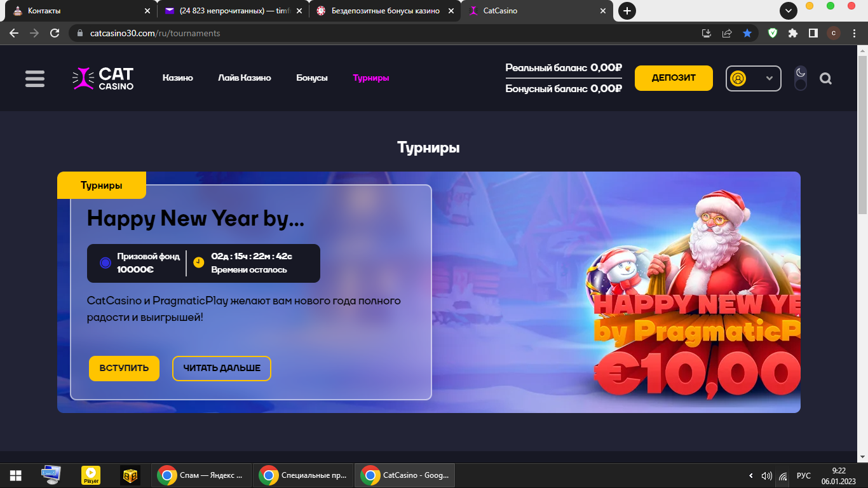Click the install app icon in address bar
The height and width of the screenshot is (488, 868).
pos(706,33)
